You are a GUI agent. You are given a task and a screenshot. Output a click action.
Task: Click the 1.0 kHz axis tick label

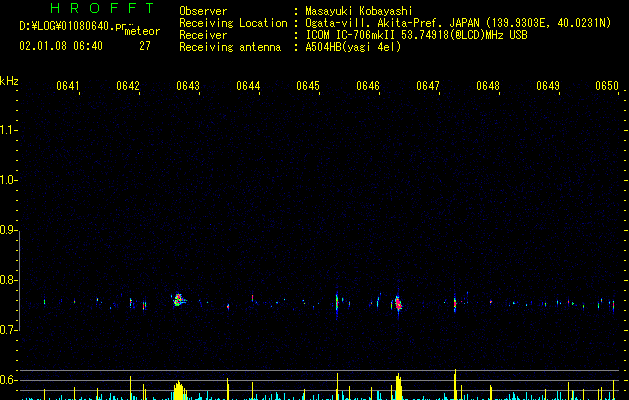(8, 180)
